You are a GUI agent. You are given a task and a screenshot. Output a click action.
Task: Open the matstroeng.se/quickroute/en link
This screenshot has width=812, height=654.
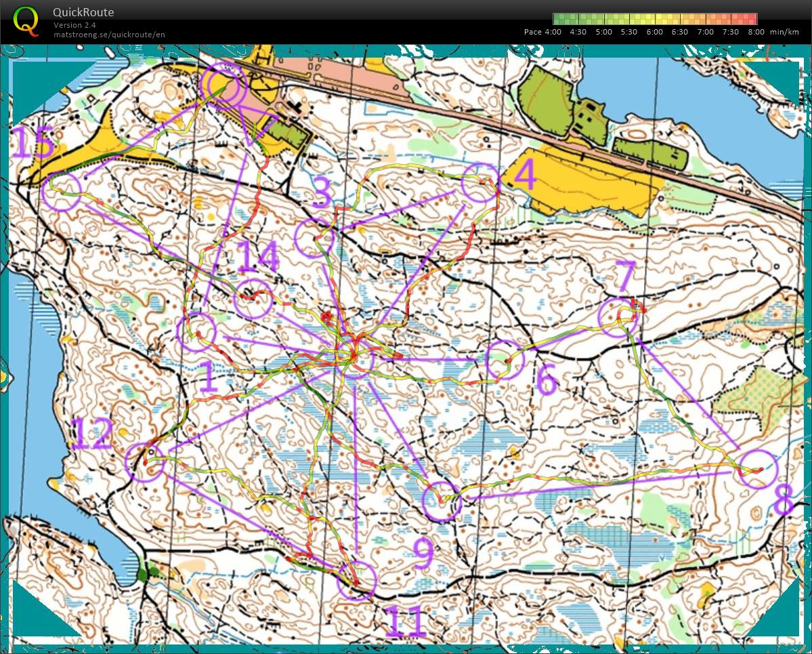click(109, 35)
